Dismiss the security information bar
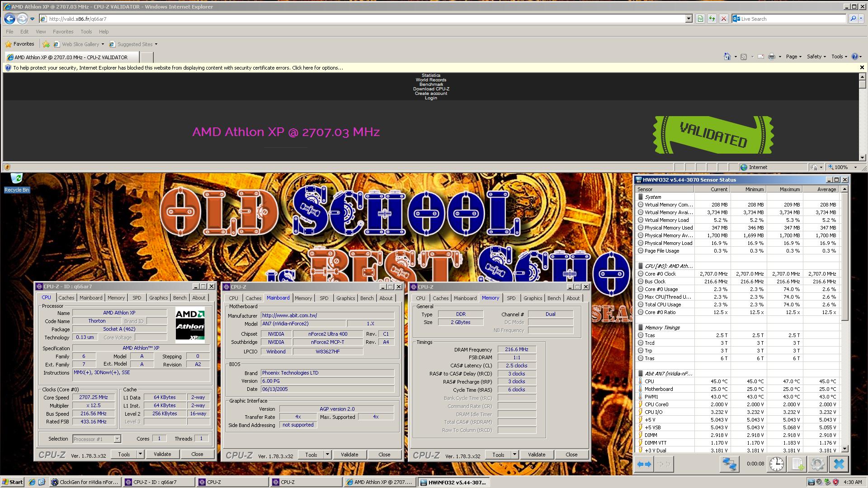This screenshot has height=488, width=868. click(862, 67)
